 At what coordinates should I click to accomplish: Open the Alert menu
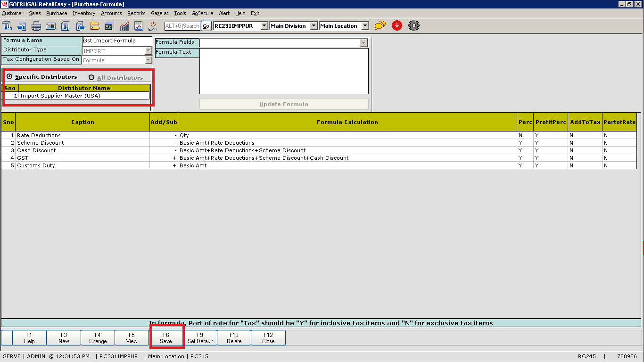coord(224,13)
